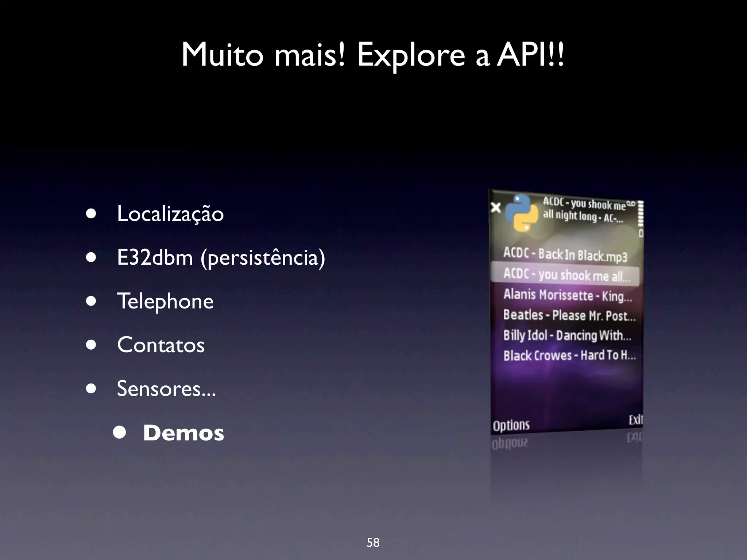Click the 'Telephone' bullet
Viewport: 747px width, 560px height.
[x=165, y=302]
